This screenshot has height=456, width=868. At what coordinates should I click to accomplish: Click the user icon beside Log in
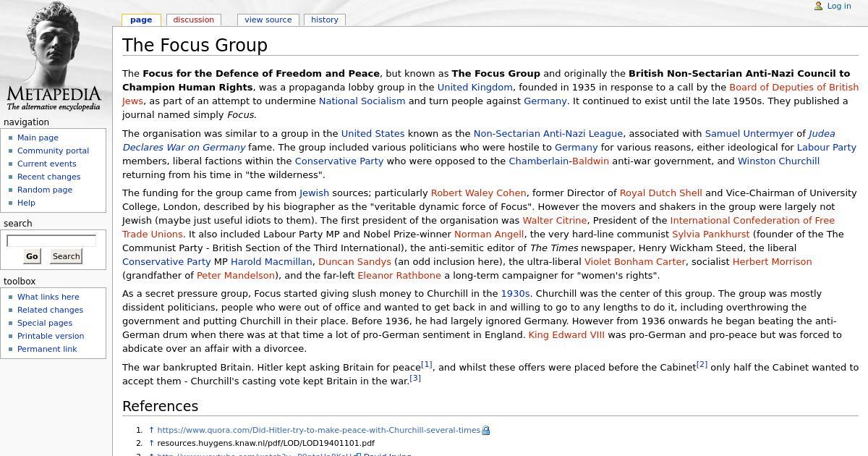819,6
